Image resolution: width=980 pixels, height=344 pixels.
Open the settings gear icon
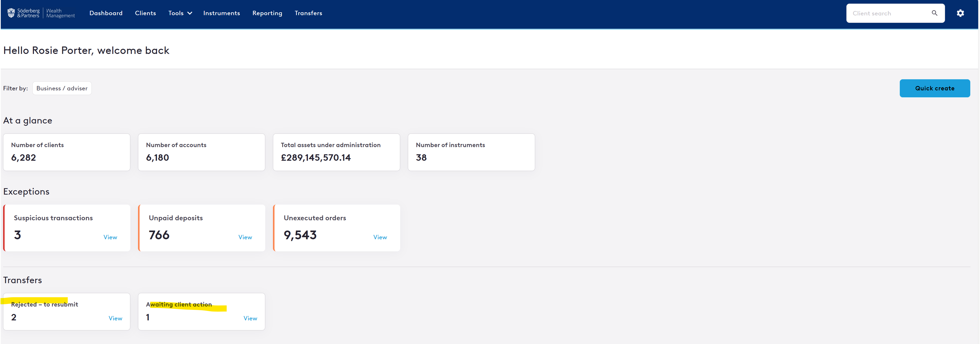click(x=960, y=13)
